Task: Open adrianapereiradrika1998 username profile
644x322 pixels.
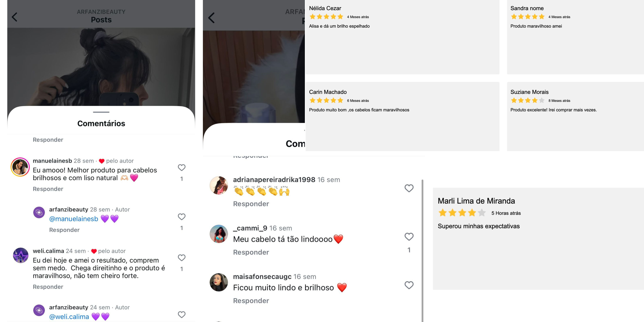Action: tap(274, 180)
